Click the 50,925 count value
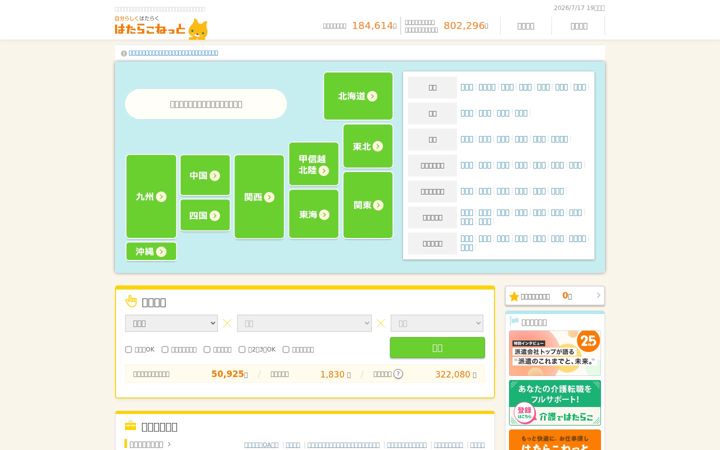 pyautogui.click(x=227, y=374)
